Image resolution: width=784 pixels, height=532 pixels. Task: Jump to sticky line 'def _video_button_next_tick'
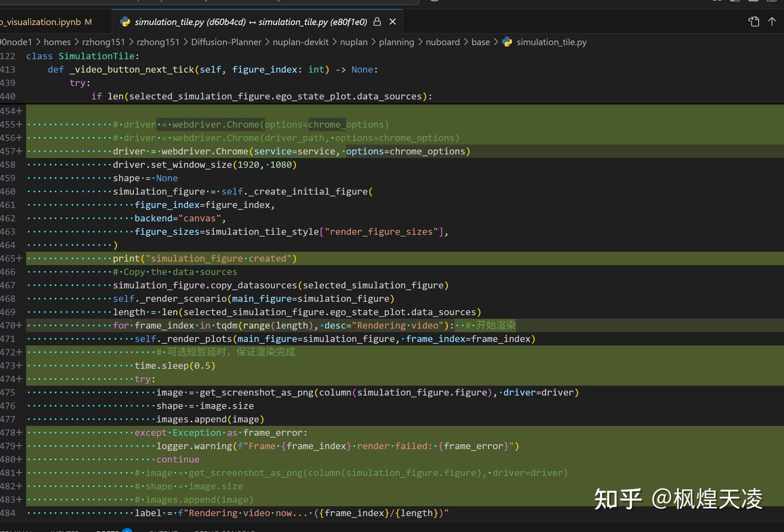coord(213,70)
